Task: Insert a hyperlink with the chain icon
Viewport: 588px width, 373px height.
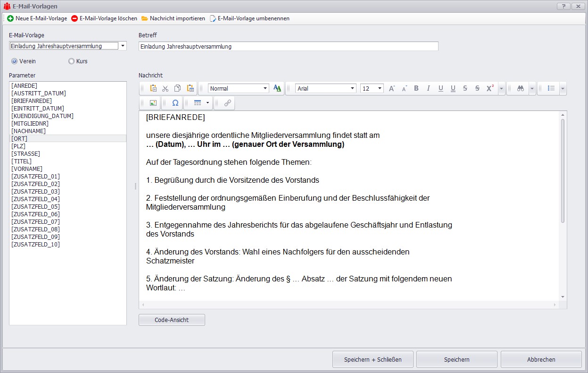Action: [x=227, y=103]
